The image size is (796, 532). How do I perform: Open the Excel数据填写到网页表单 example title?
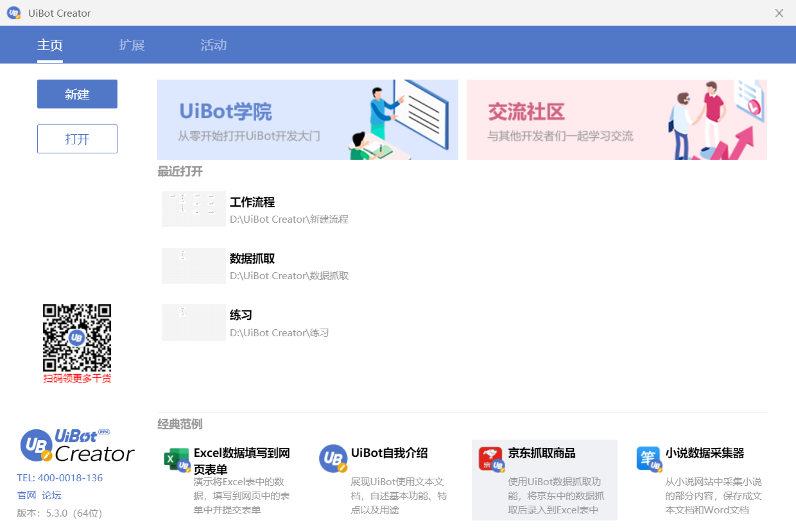(242, 461)
